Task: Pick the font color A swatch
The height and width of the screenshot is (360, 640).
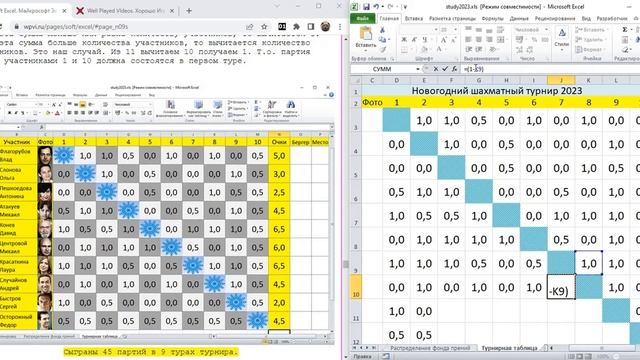Action: point(440,49)
